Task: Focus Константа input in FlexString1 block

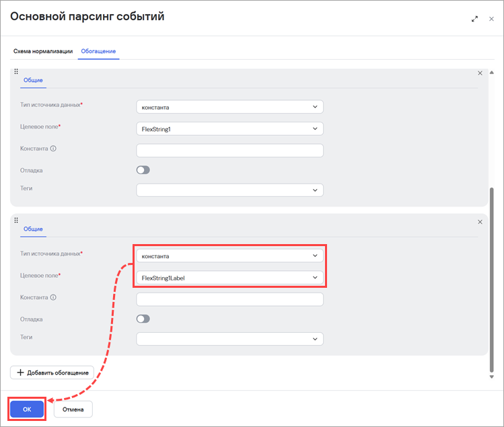Action: pyautogui.click(x=229, y=151)
